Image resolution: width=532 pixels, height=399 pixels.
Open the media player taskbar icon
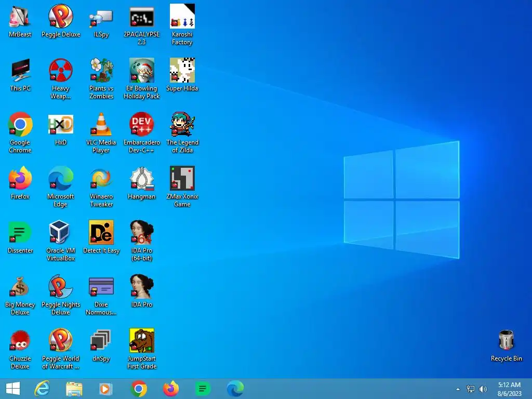click(105, 389)
